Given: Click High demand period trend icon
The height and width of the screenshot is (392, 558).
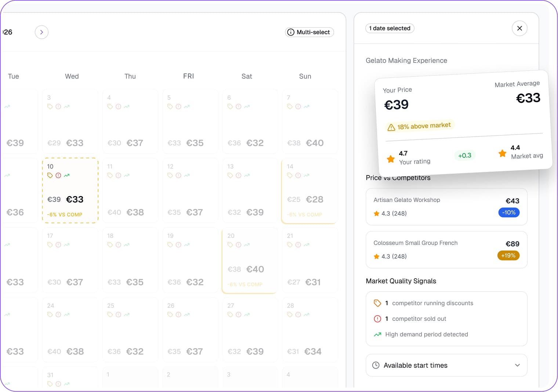Looking at the screenshot, I should [x=377, y=334].
